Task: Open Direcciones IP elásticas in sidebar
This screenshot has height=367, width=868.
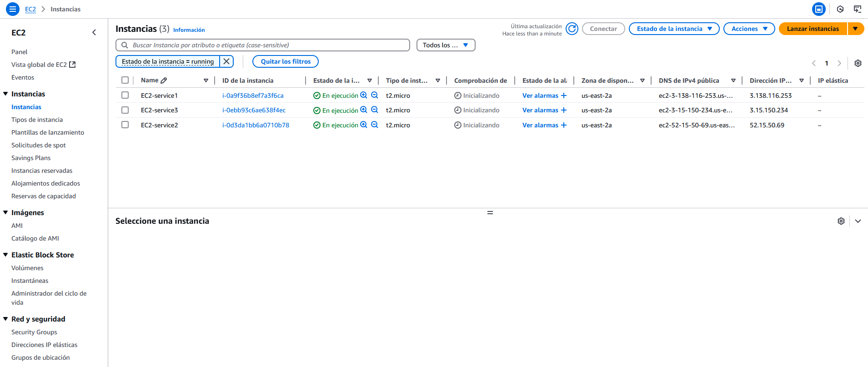Action: (x=45, y=345)
